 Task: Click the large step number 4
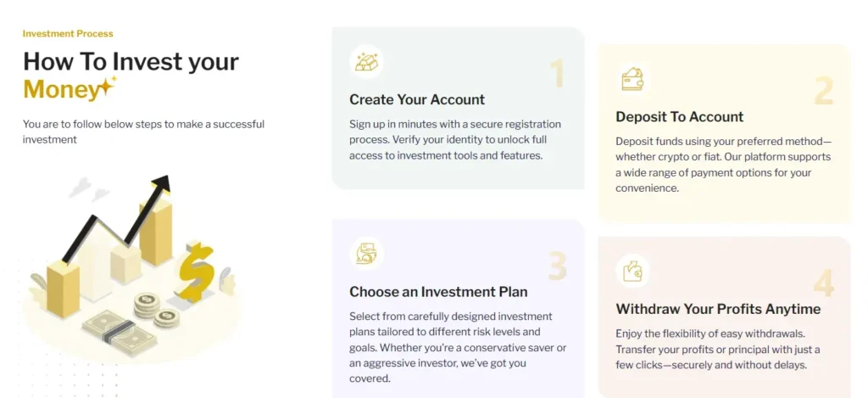pos(823,283)
